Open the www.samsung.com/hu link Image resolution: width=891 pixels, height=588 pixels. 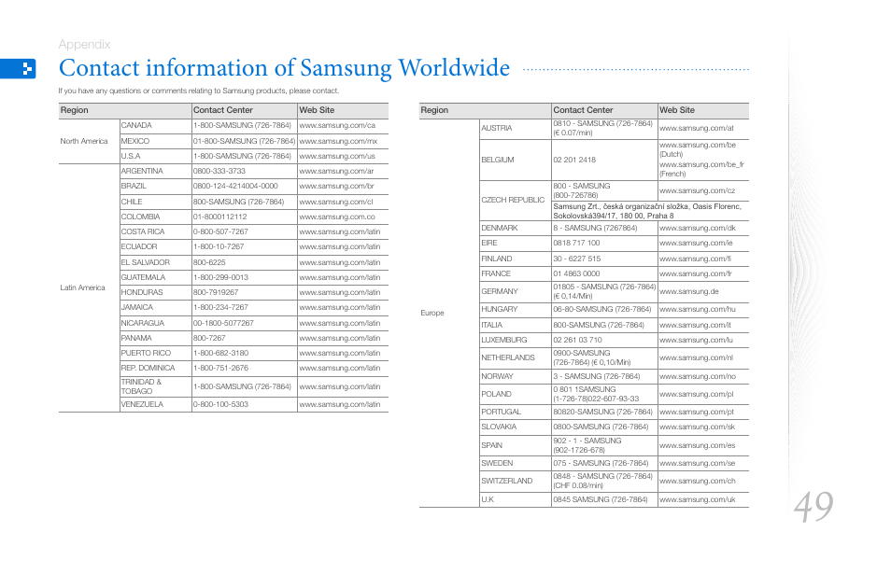[x=698, y=310]
